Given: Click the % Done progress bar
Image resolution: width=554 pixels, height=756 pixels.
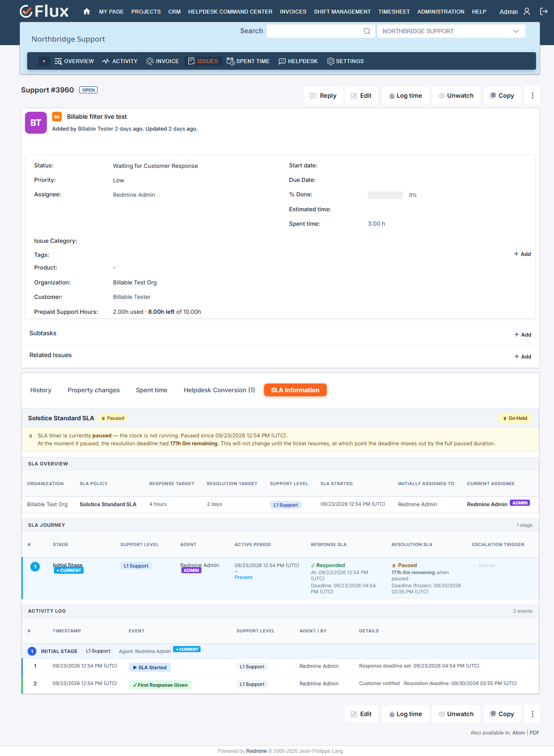Looking at the screenshot, I should click(385, 195).
